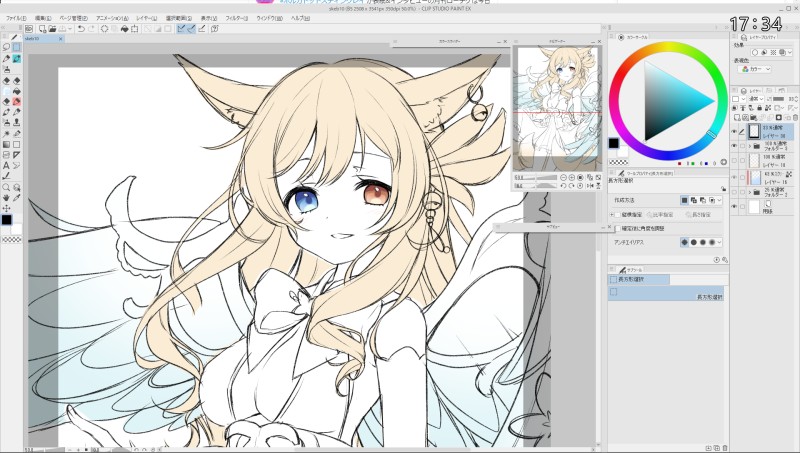The height and width of the screenshot is (453, 800).
Task: Click the Undo arrow in the command bar
Action: point(81,29)
